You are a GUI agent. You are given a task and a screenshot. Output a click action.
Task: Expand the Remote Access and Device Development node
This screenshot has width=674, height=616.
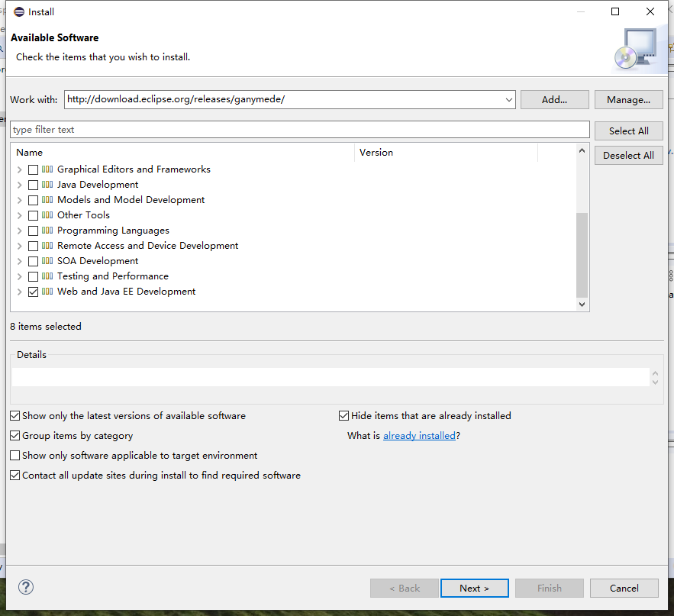(x=19, y=247)
